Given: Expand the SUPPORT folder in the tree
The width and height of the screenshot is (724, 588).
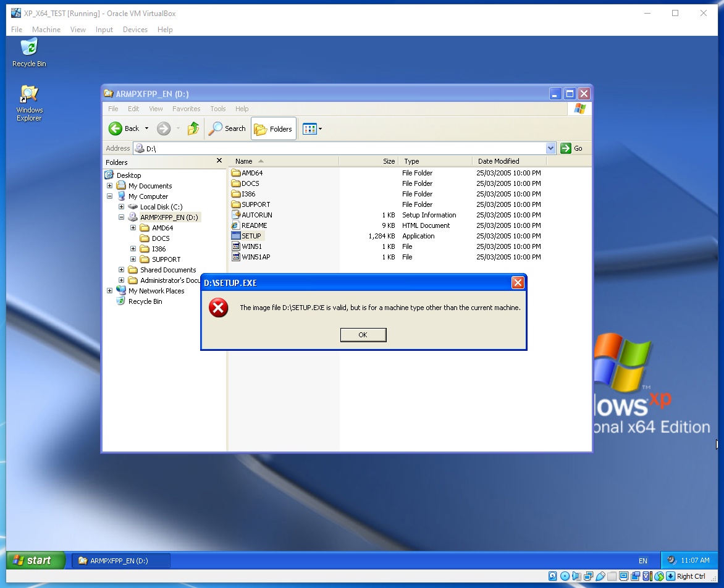Looking at the screenshot, I should pos(133,259).
